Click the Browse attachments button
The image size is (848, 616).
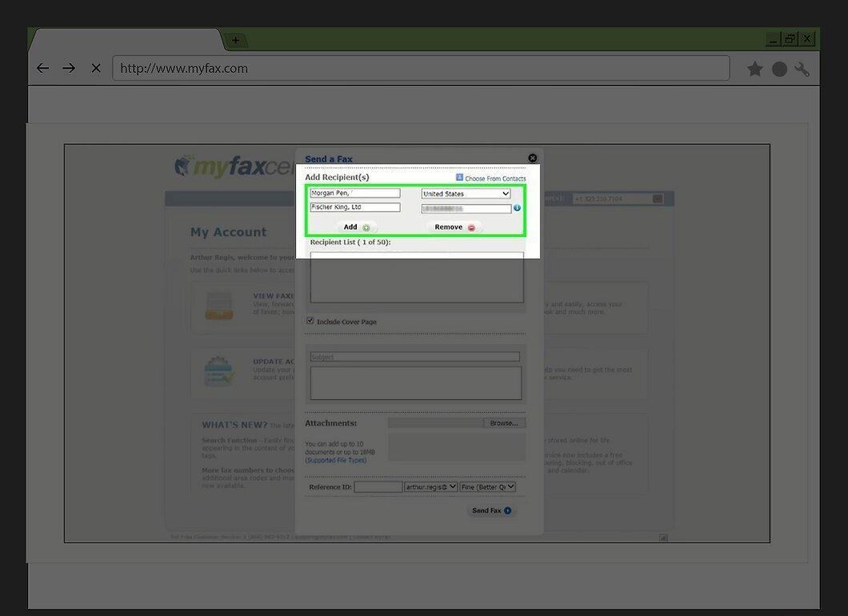coord(504,423)
